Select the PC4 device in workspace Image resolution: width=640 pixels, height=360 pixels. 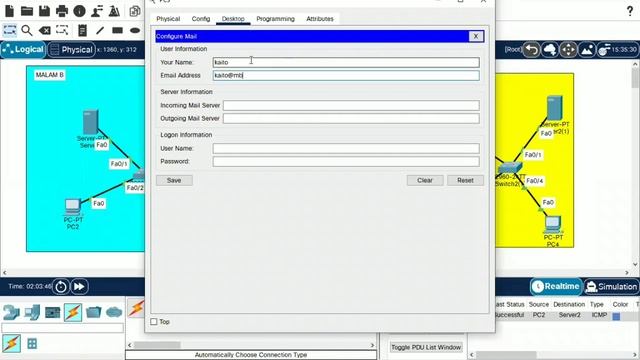tap(553, 224)
